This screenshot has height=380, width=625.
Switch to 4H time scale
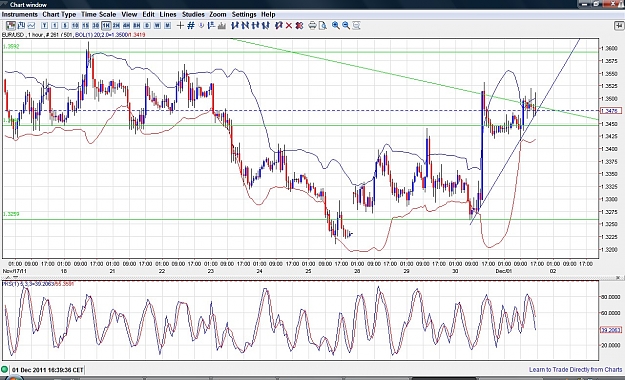pos(126,26)
